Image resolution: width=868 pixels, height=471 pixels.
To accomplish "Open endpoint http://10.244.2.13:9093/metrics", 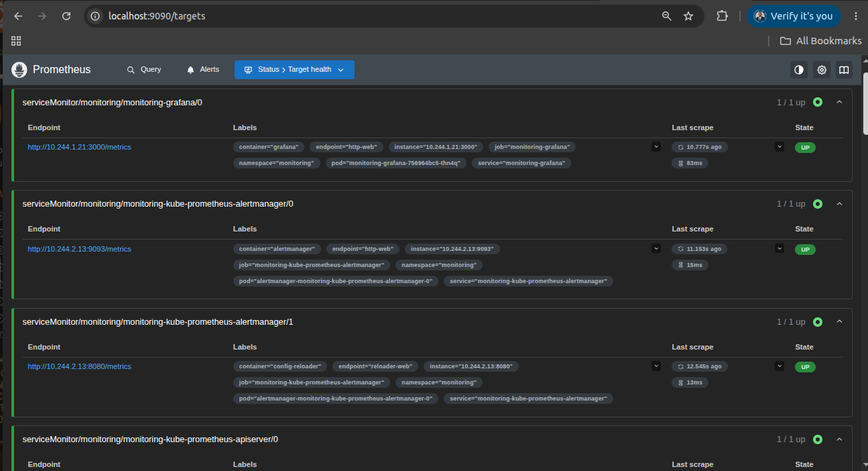I will [x=79, y=249].
